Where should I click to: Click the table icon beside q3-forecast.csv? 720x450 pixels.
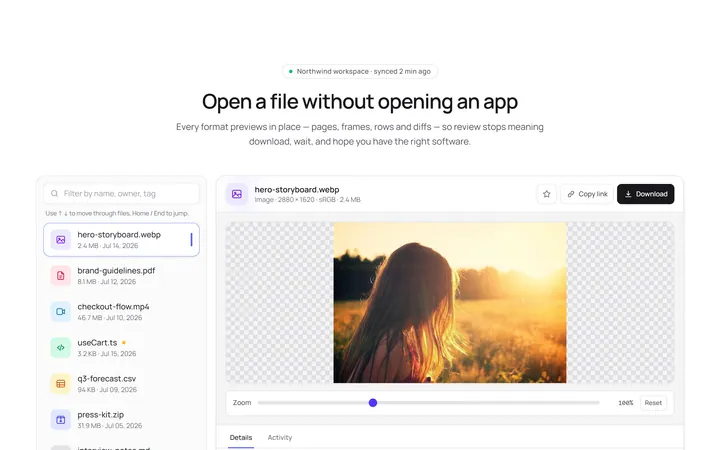click(61, 384)
